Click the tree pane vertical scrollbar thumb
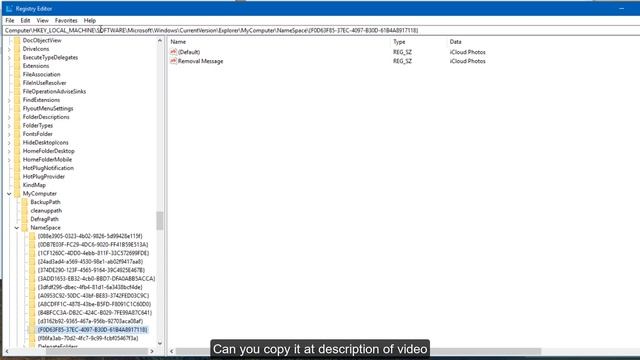Image resolution: width=640 pixels, height=360 pixels. (x=160, y=220)
